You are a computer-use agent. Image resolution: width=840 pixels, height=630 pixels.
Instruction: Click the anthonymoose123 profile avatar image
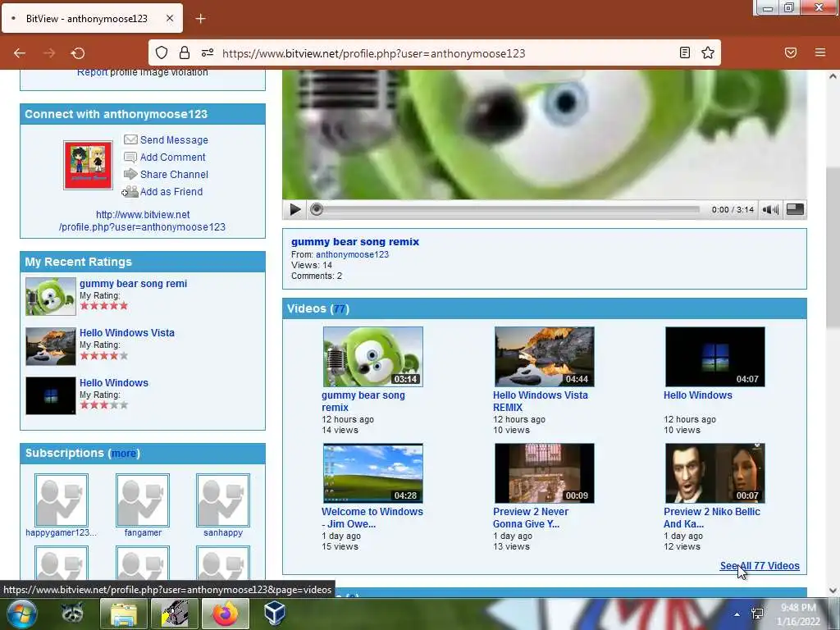pos(89,165)
